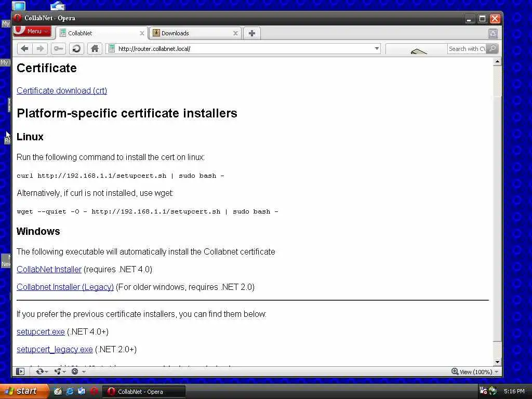Click the setupcert.exe link
This screenshot has height=399, width=532.
(x=41, y=332)
